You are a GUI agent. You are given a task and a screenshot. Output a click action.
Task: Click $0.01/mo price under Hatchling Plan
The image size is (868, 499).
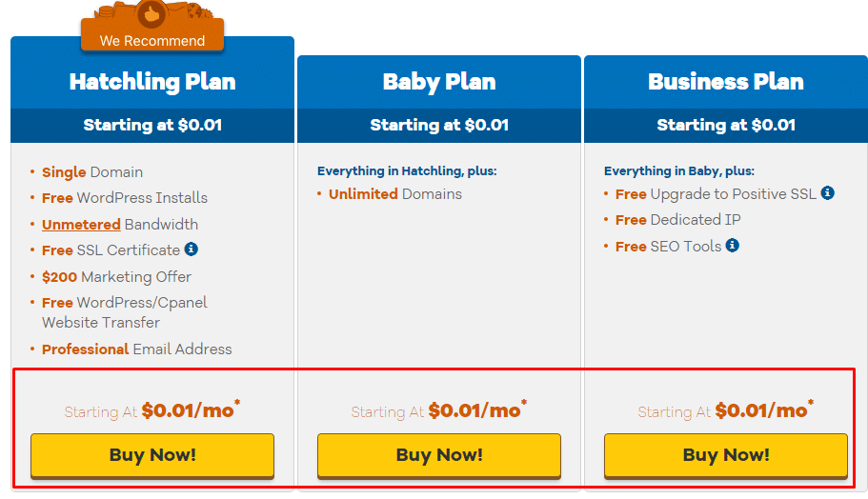188,410
